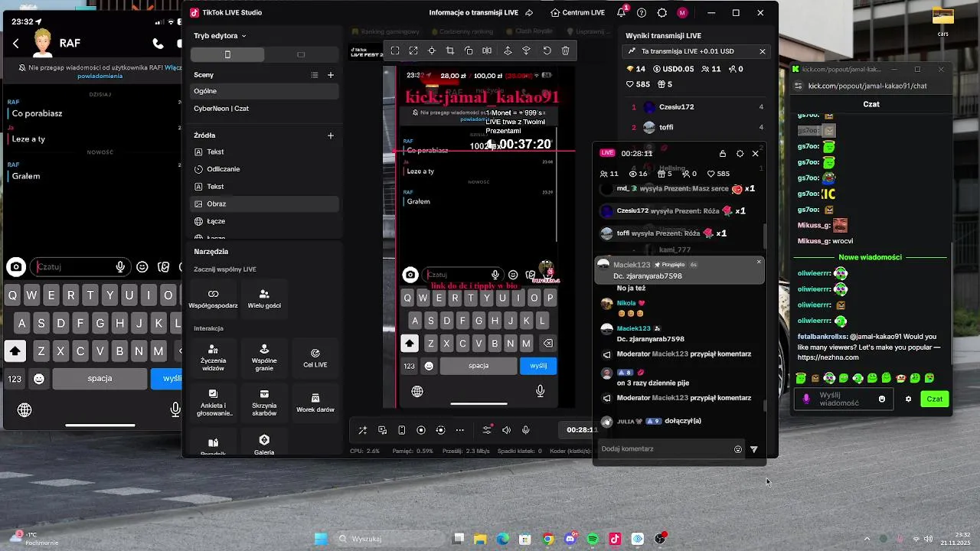980x551 pixels.
Task: Reset the source transform with the undo icon
Action: tap(547, 51)
